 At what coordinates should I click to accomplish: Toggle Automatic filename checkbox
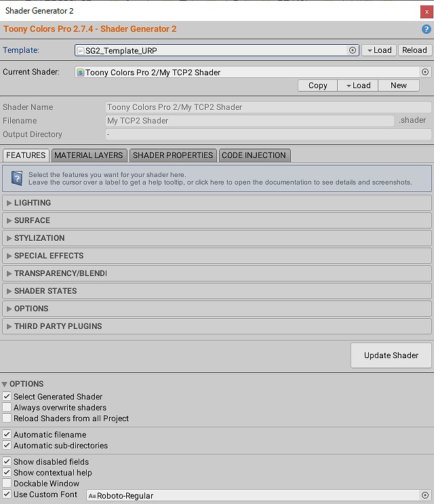coord(7,434)
